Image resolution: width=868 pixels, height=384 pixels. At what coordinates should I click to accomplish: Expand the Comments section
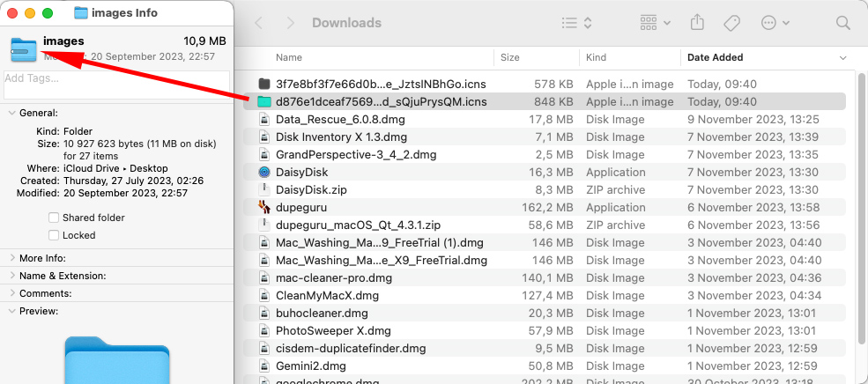[x=11, y=293]
